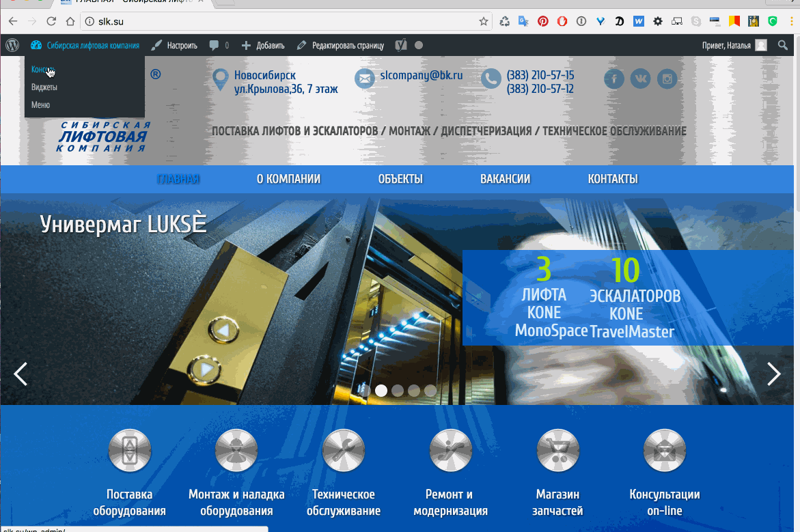The width and height of the screenshot is (800, 532).
Task: Select Консоль from site dropdown
Action: point(43,70)
